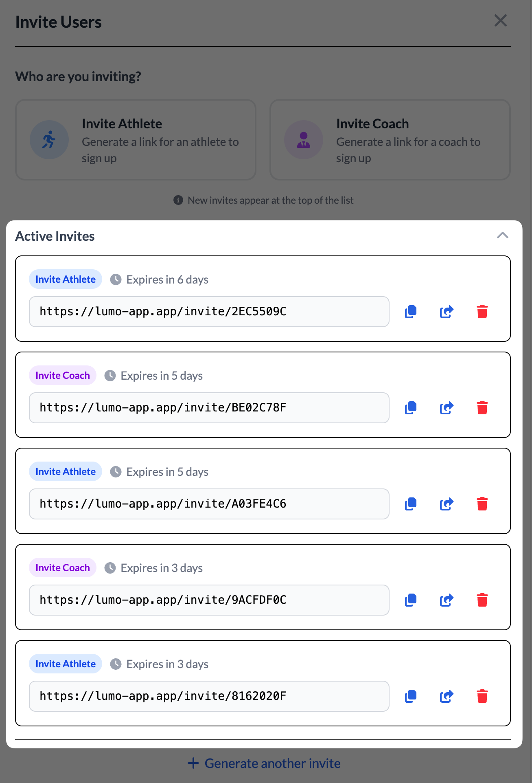Copy the A03FE4C6 athlete invite link
This screenshot has width=532, height=783.
(410, 504)
